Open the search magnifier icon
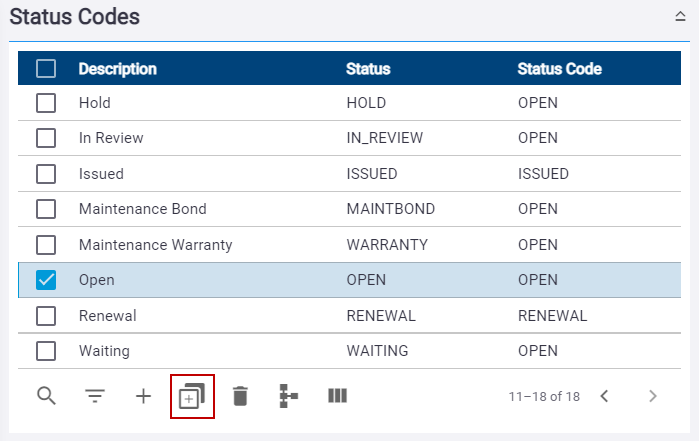The height and width of the screenshot is (441, 699). [x=46, y=396]
